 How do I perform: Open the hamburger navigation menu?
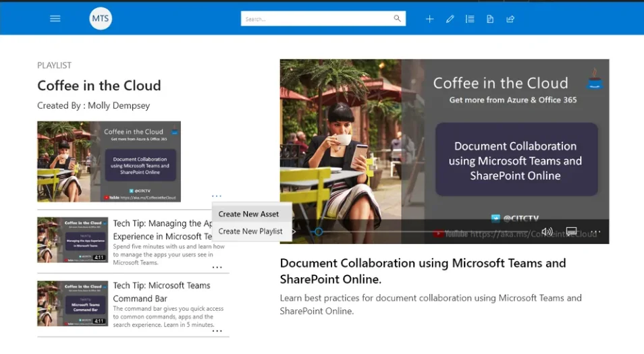(x=55, y=18)
